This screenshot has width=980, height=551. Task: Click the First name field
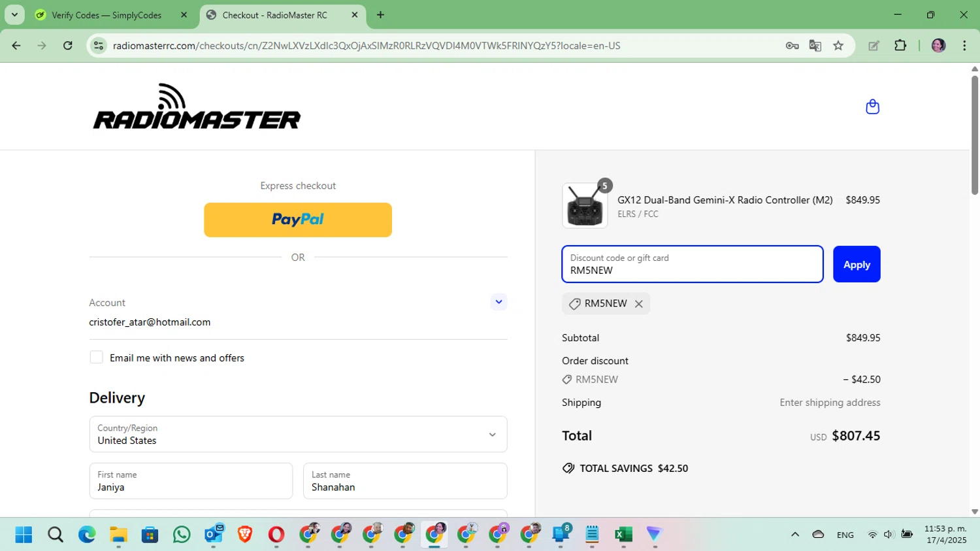tap(191, 481)
